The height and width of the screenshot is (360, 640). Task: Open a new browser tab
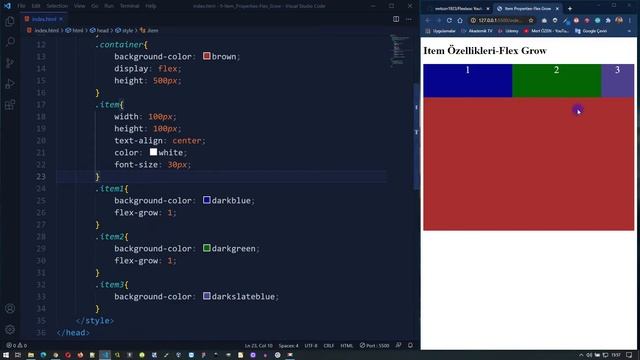[x=570, y=9]
